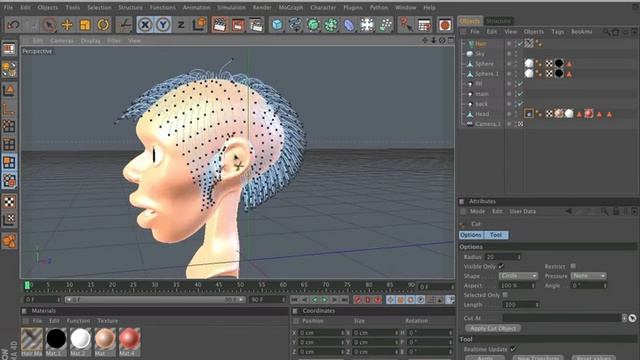Open the Tags menu in Object Manager
640x360 pixels.
(x=558, y=31)
